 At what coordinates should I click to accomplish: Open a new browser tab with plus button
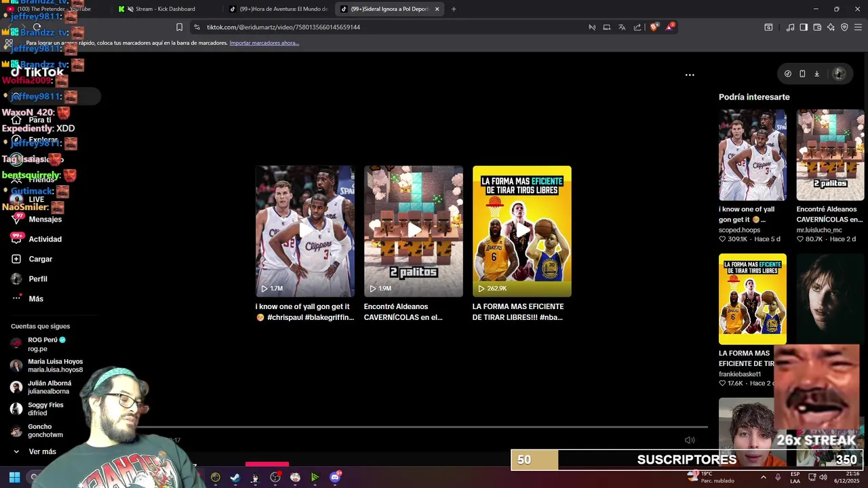454,9
